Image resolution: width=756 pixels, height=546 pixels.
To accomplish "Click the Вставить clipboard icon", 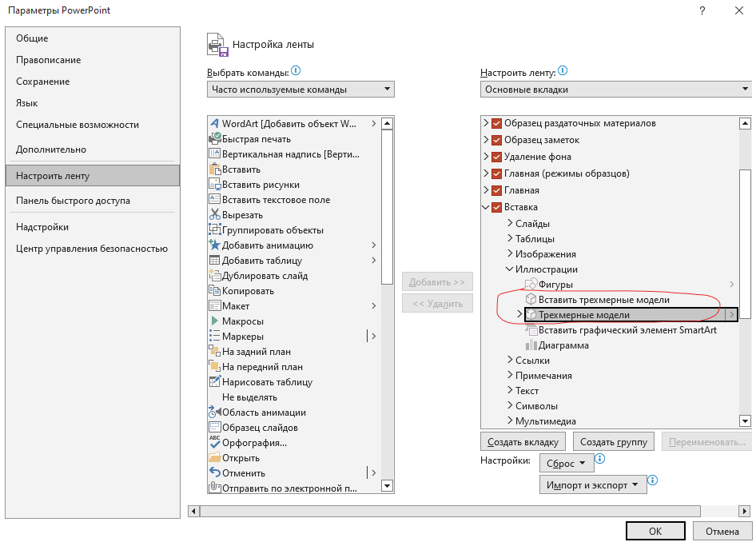I will pos(214,169).
